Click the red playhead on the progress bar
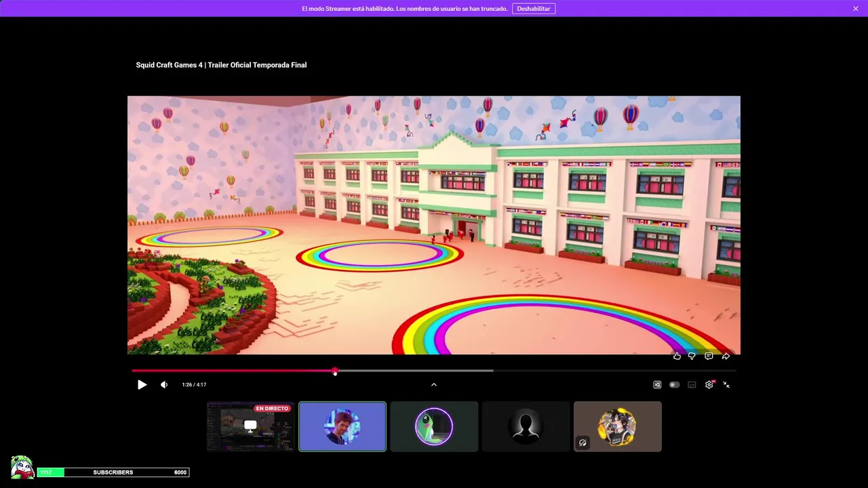The image size is (868, 488). point(334,371)
